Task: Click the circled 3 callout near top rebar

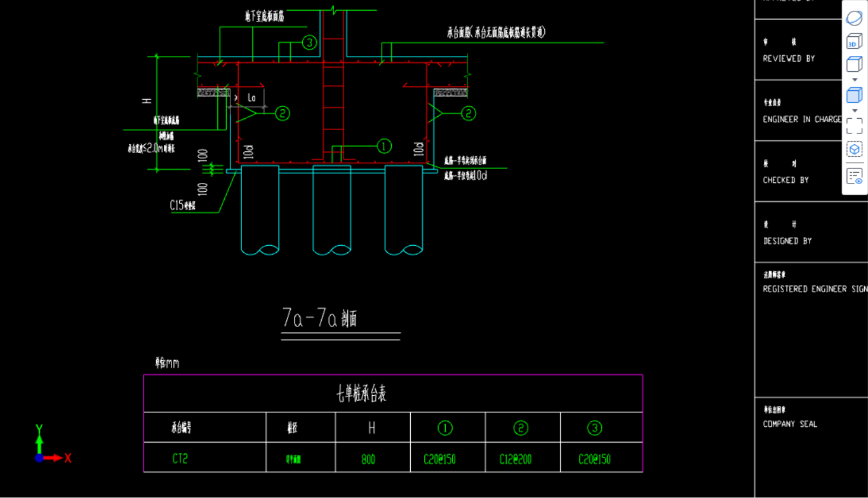Action: tap(309, 43)
